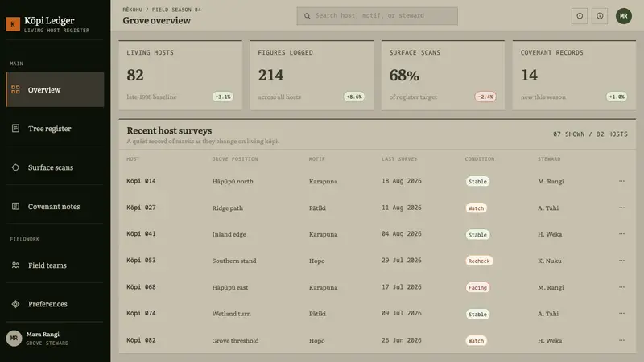Viewport: 644px width, 362px height.
Task: Open Overview from the sidebar
Action: coord(55,90)
